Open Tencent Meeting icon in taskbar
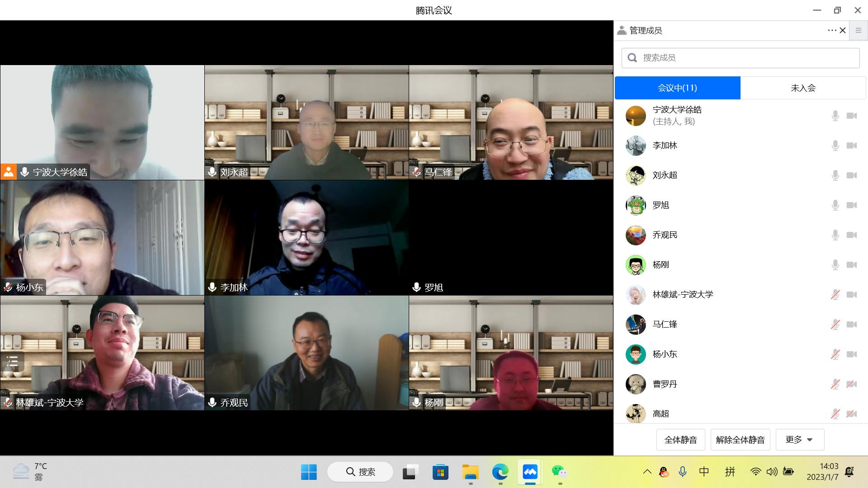This screenshot has width=868, height=488. click(530, 472)
